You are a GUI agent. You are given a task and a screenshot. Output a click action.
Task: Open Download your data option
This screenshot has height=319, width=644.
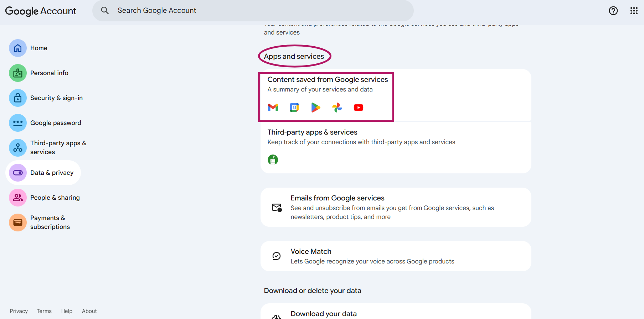coord(396,312)
